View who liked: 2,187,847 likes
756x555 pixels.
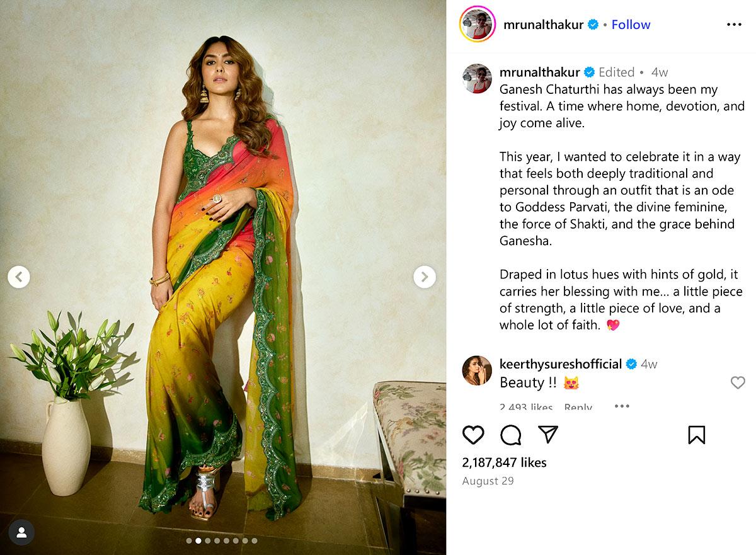tap(504, 462)
